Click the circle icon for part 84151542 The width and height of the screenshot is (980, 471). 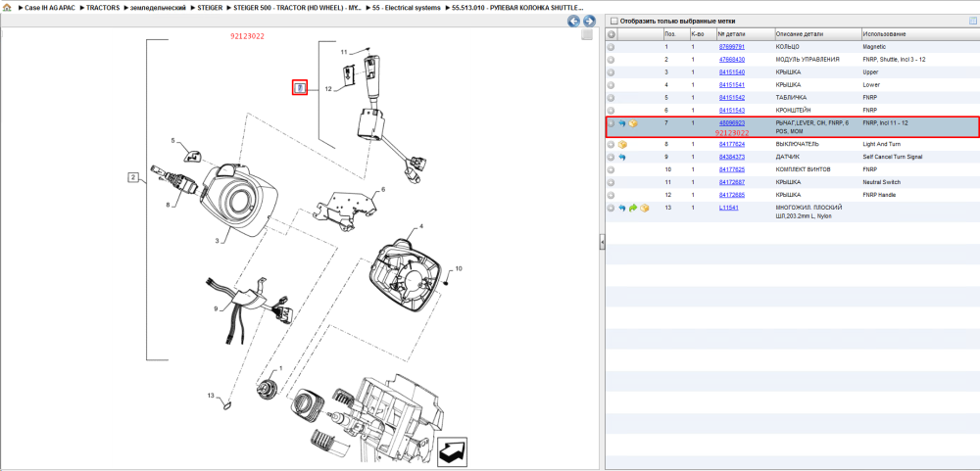[612, 98]
